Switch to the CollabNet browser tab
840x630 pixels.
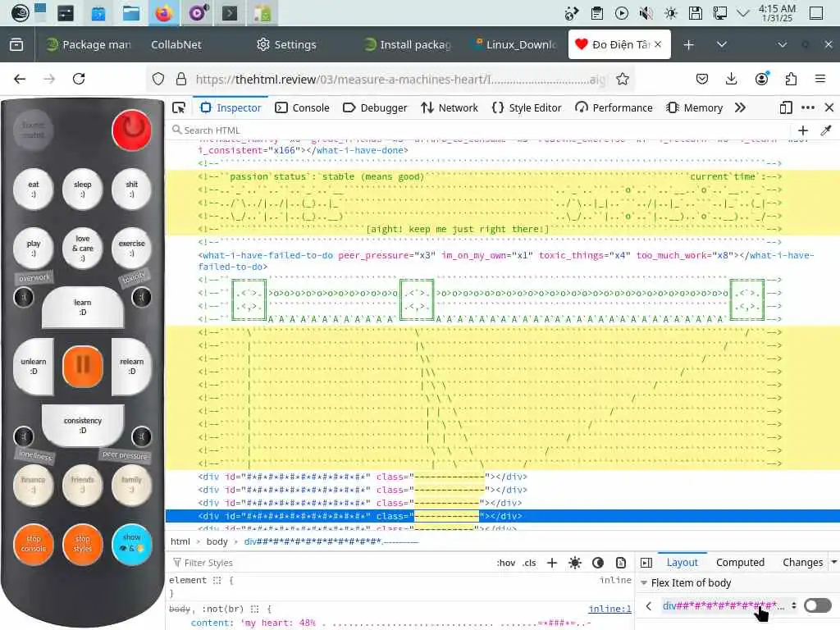click(176, 44)
